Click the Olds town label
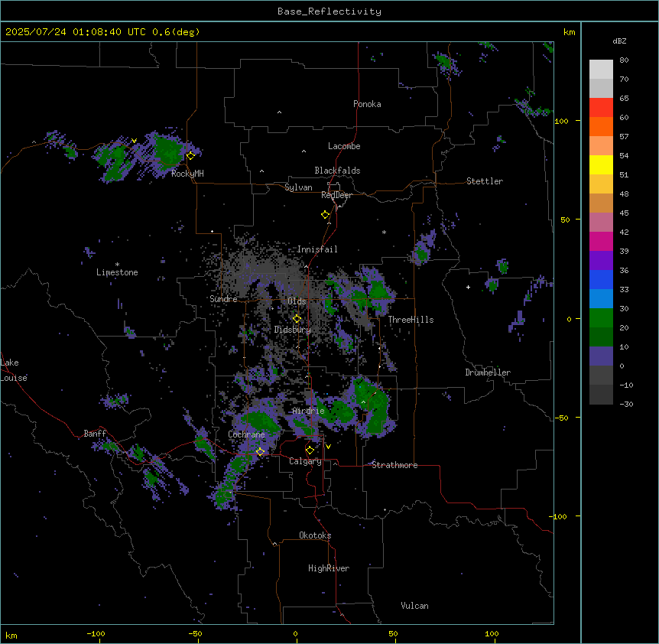Viewport: 659px width, 644px height. tap(297, 301)
